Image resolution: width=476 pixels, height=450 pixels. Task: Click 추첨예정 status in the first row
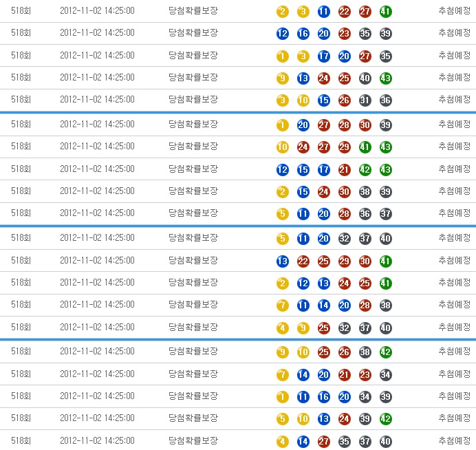454,11
